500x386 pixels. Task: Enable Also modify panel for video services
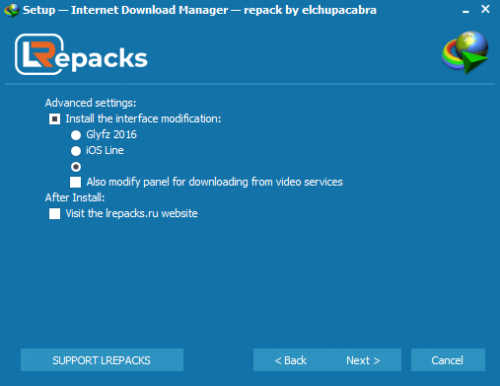(x=75, y=182)
